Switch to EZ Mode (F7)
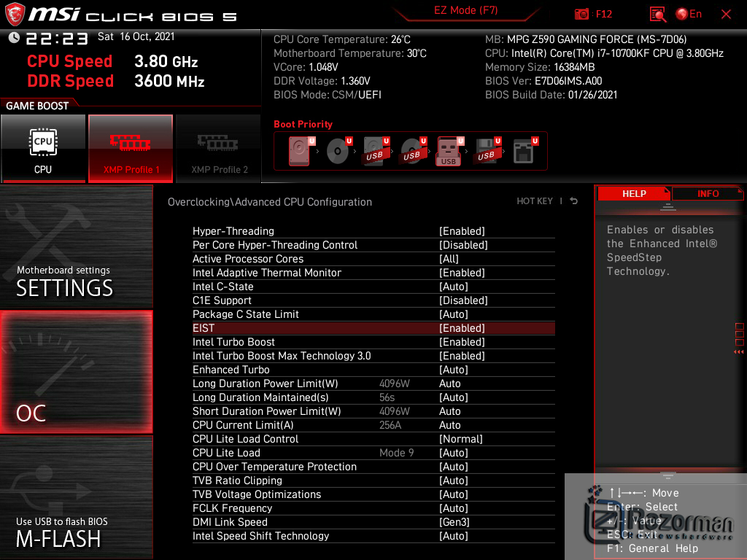The height and width of the screenshot is (560, 747). click(x=465, y=11)
